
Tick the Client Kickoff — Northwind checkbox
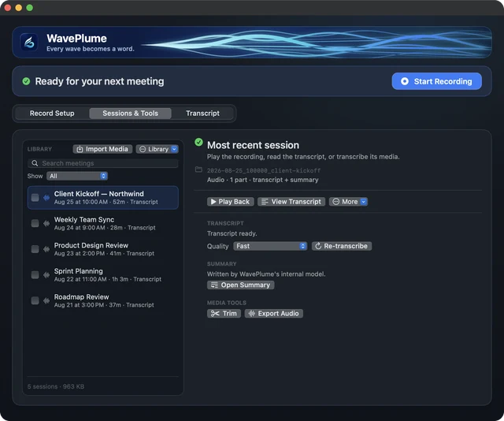pos(35,198)
